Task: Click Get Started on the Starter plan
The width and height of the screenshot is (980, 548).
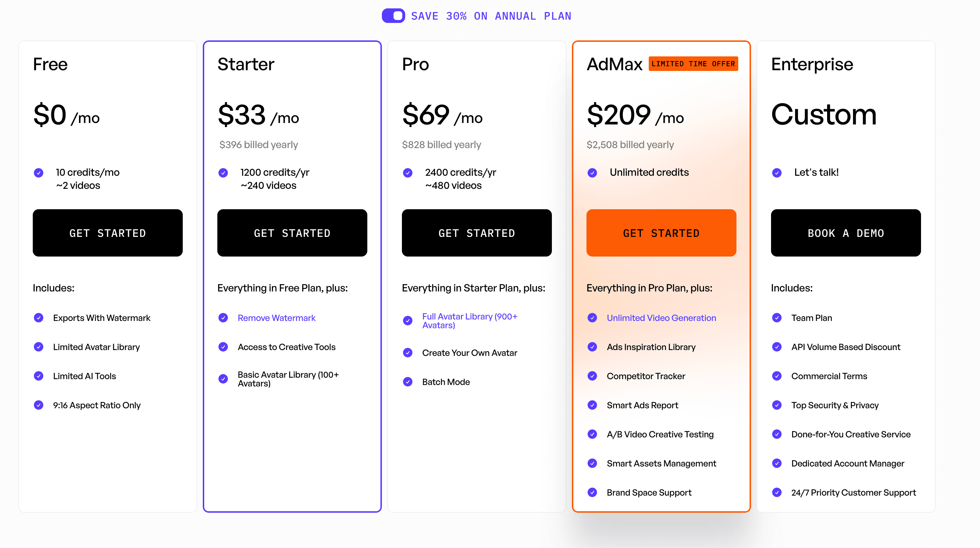Action: pyautogui.click(x=292, y=233)
